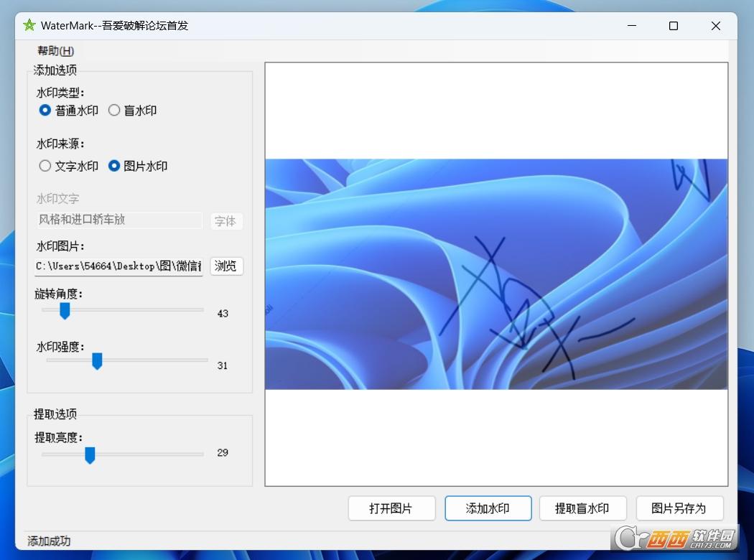Close the WaterMark window
Screen dimensions: 754x560
click(715, 25)
